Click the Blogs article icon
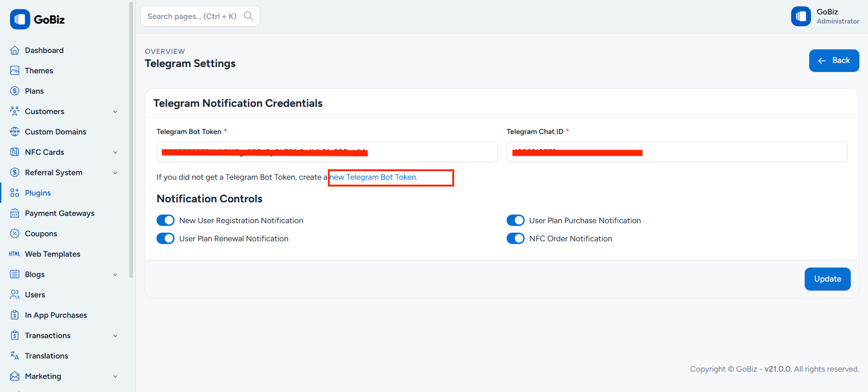 [15, 274]
